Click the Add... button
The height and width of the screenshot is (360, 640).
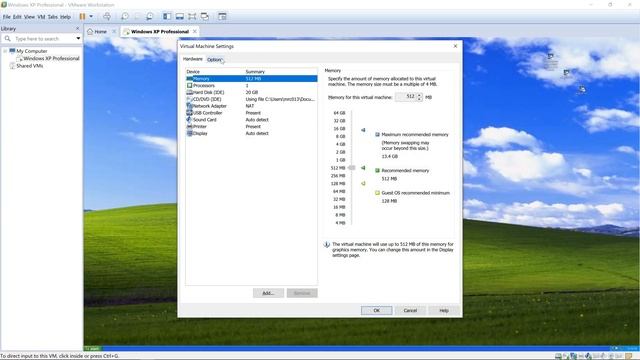[268, 293]
